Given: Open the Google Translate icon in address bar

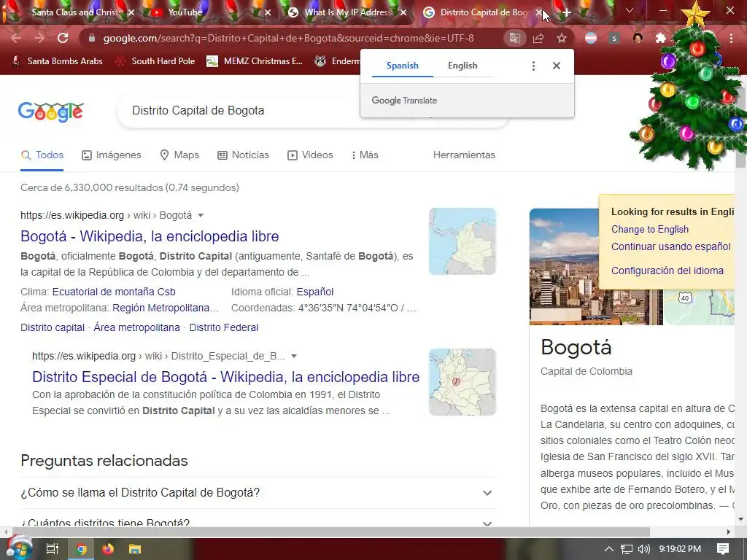Looking at the screenshot, I should point(514,38).
